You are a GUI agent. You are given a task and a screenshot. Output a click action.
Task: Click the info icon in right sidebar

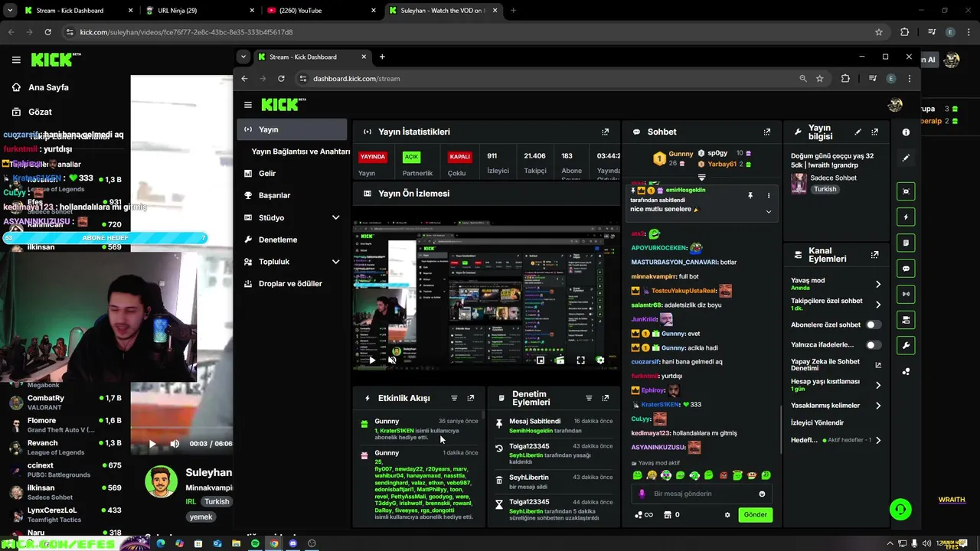[x=906, y=132]
